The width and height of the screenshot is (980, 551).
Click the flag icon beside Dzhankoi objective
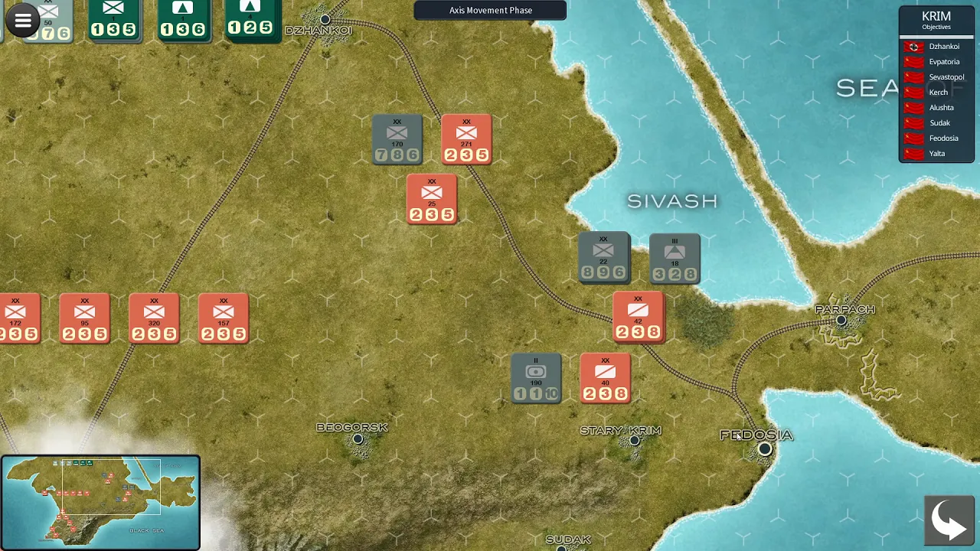[x=913, y=47]
